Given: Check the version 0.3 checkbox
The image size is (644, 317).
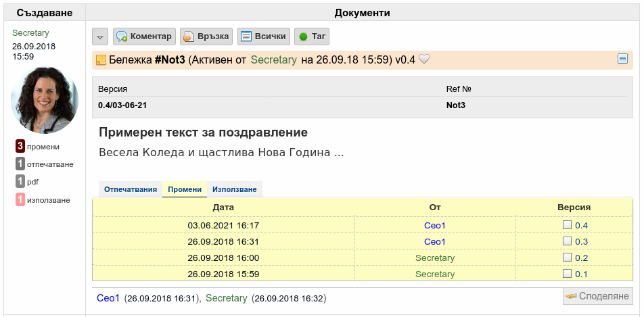Looking at the screenshot, I should tap(567, 241).
